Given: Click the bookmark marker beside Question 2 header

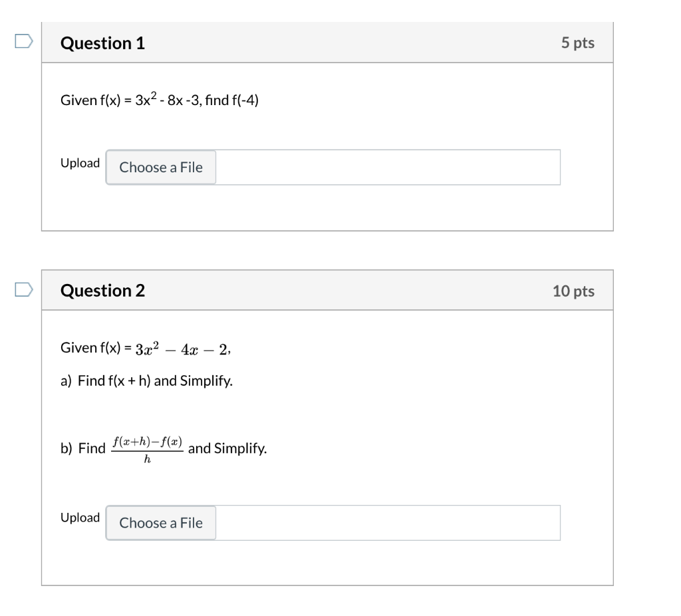Looking at the screenshot, I should click(x=25, y=290).
